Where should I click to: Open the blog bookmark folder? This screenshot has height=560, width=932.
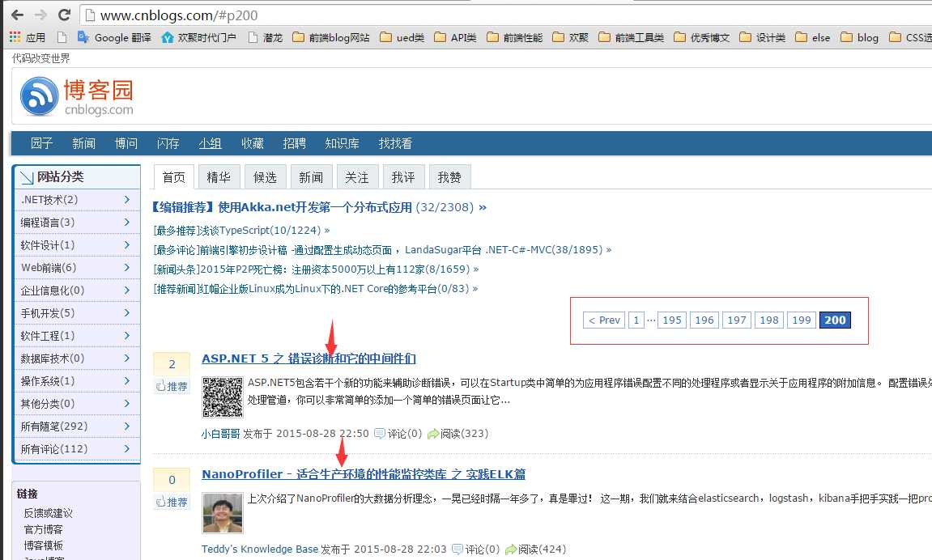pos(859,37)
